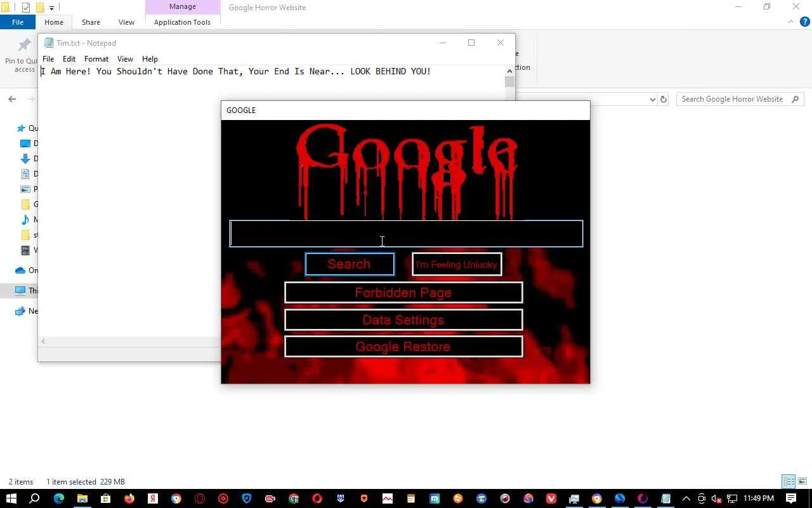Select the Quick access star in navigation pane
The height and width of the screenshot is (508, 812).
(x=21, y=128)
